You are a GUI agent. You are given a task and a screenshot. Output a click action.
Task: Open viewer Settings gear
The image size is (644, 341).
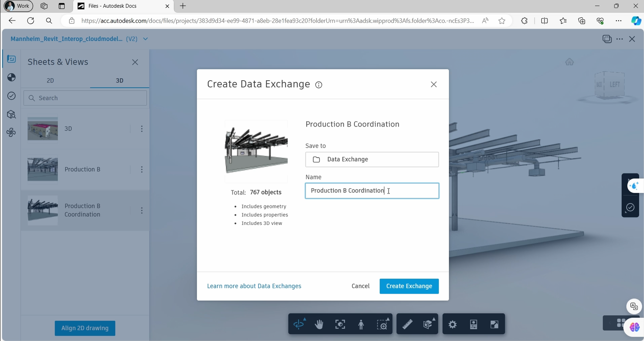(x=453, y=324)
